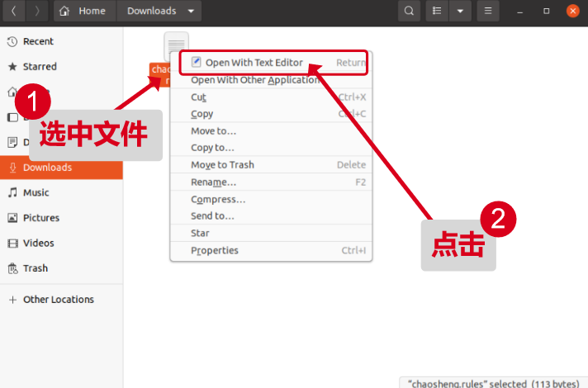Go forward with the right arrow button
The height and width of the screenshot is (388, 588).
tap(37, 12)
